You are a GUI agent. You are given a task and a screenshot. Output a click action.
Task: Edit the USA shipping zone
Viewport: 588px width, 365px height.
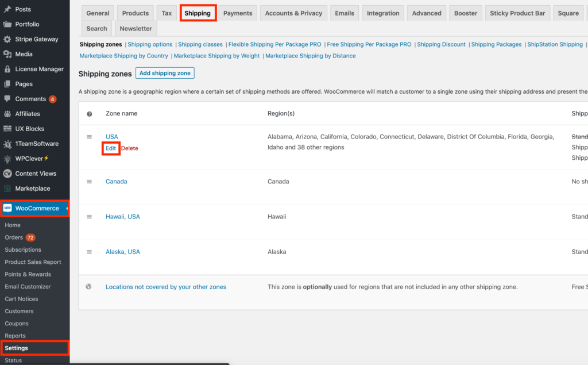point(111,148)
